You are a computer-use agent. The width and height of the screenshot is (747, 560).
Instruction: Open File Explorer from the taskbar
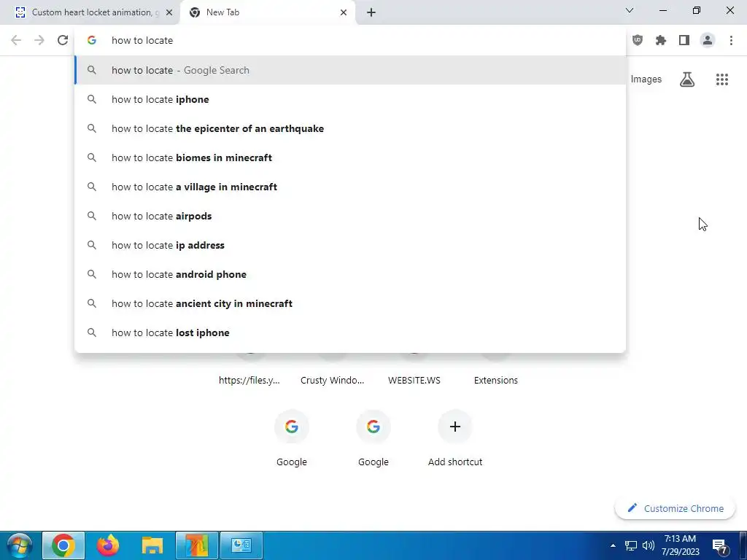click(152, 545)
